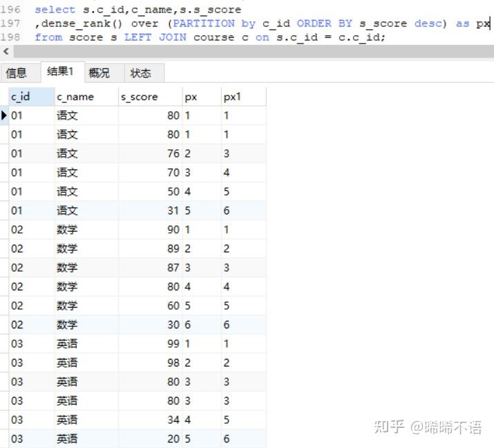Select s_score cell with value 89
494x448 pixels.
point(151,249)
